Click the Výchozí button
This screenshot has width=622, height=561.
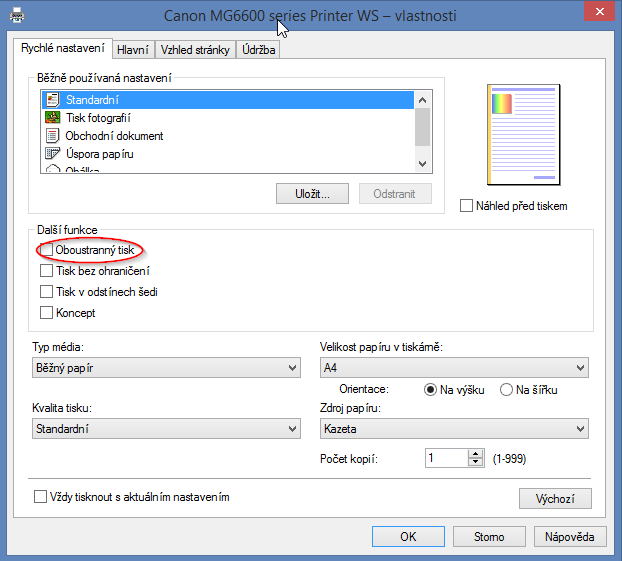coord(555,498)
